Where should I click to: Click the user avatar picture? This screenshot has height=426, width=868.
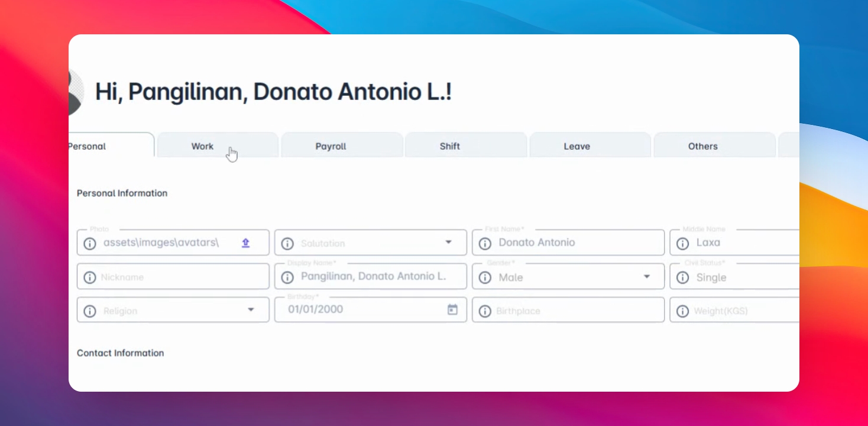[x=76, y=92]
